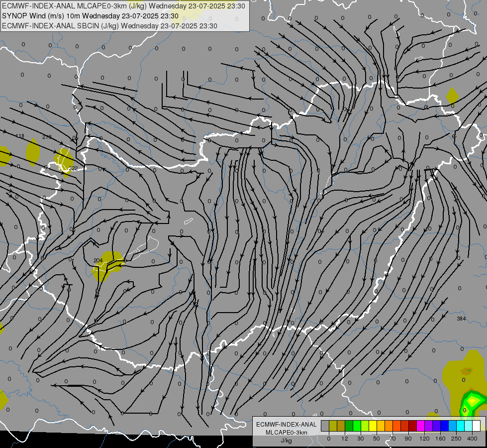Click the map value 213
The height and width of the screenshot is (448, 487).
pos(47,137)
